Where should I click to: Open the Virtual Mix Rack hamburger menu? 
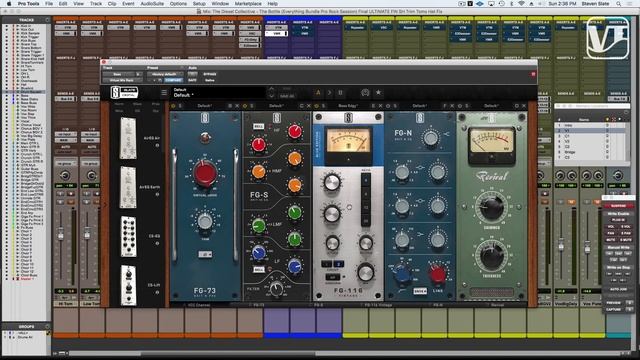[164, 93]
